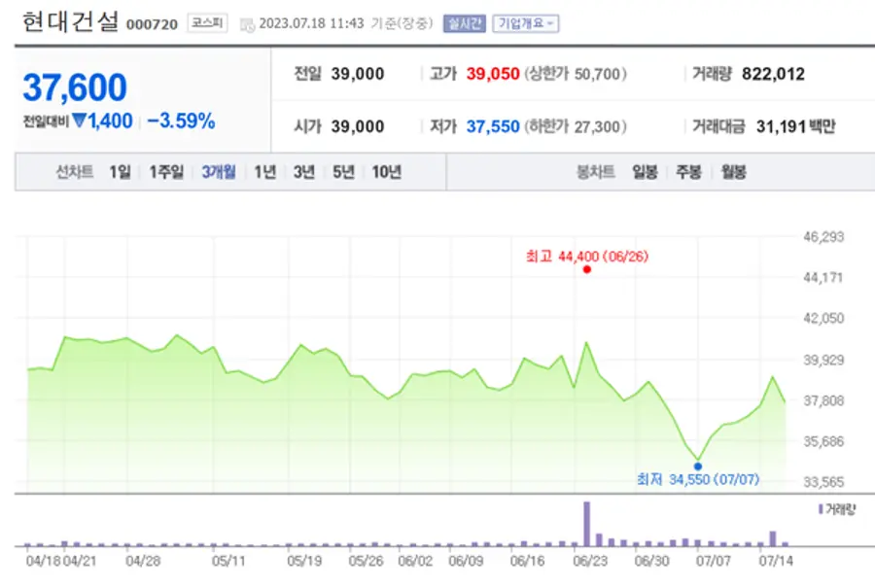Click the 거래량 legend purple swatch
This screenshot has width=875, height=588.
tap(821, 508)
